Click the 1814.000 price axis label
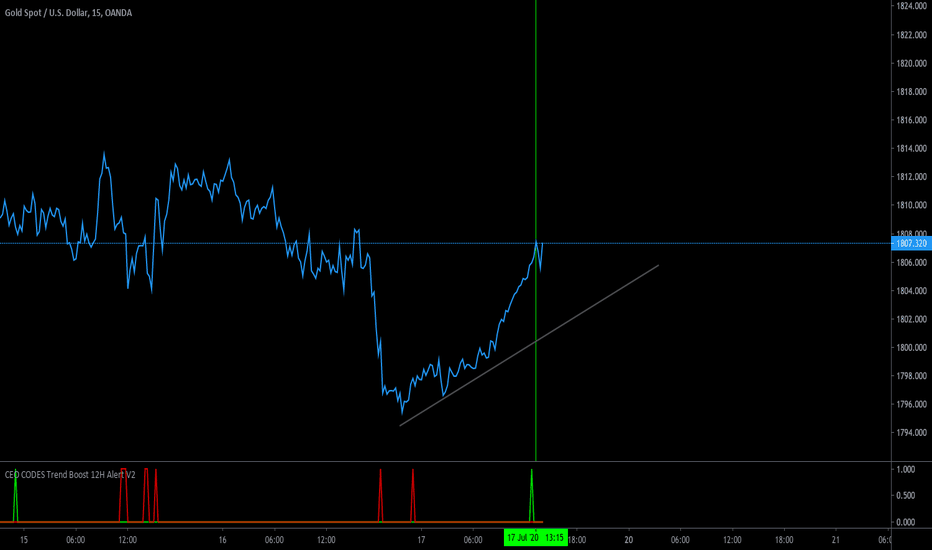Screen dimensions: 932x550 point(912,148)
